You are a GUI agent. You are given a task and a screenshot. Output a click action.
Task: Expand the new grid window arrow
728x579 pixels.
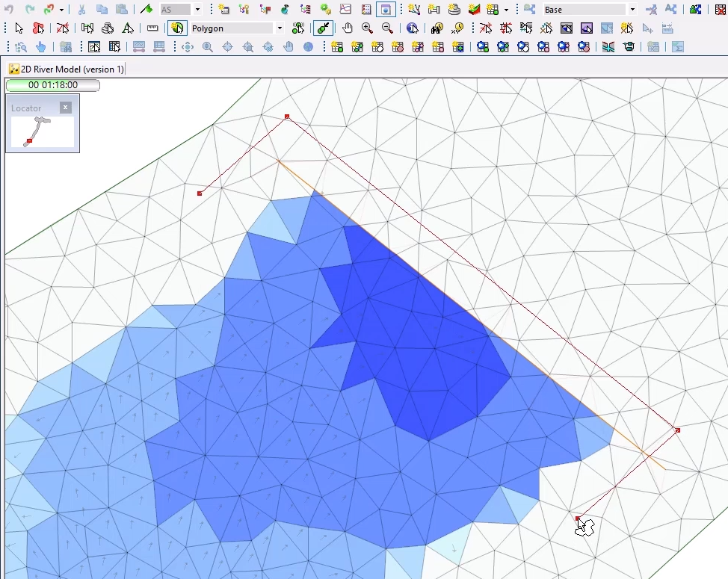coord(506,9)
